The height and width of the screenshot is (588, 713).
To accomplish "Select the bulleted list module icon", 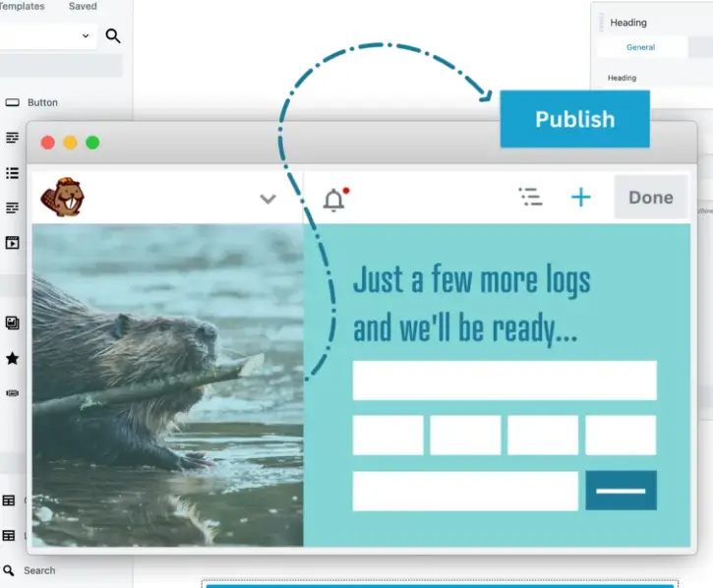I will [12, 173].
